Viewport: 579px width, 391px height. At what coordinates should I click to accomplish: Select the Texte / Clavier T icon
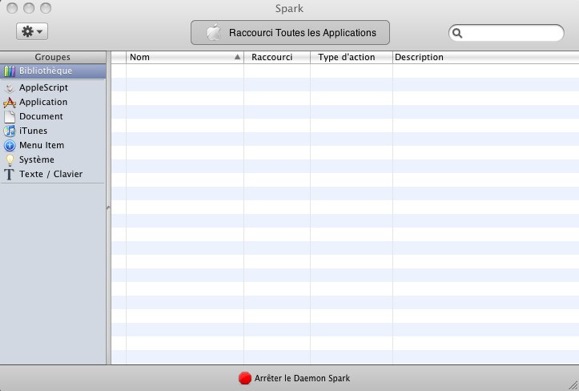tap(9, 174)
